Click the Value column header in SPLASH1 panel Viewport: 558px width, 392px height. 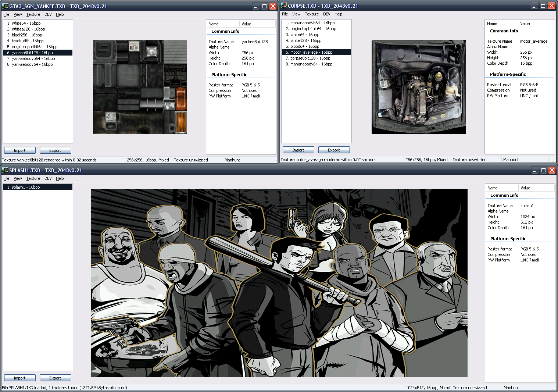click(525, 188)
